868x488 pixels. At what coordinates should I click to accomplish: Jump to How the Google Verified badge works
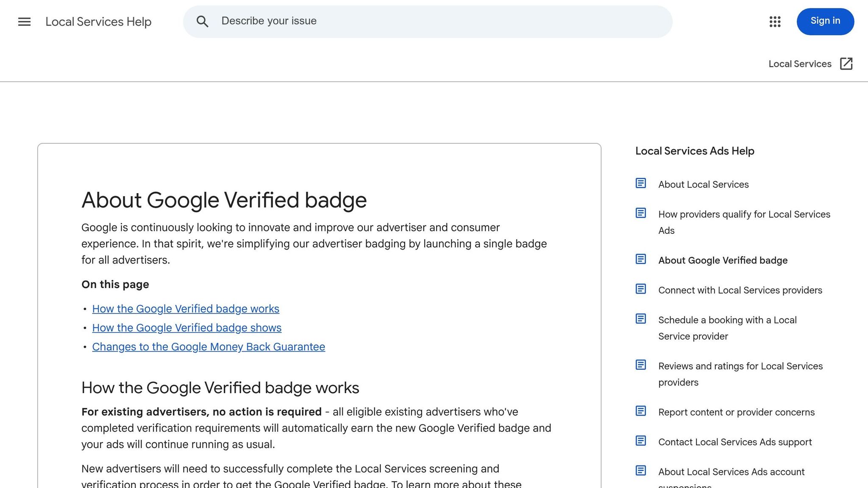(x=186, y=309)
